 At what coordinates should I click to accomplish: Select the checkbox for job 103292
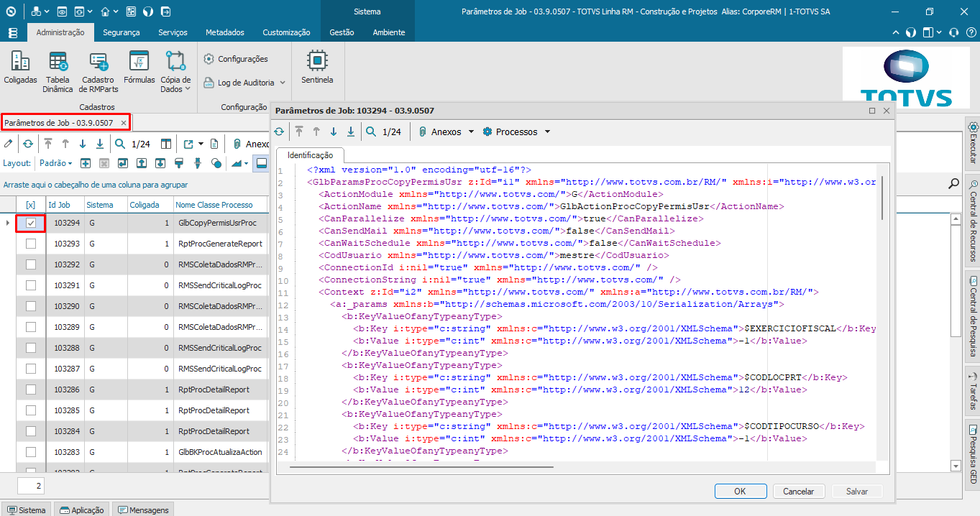[x=31, y=264]
